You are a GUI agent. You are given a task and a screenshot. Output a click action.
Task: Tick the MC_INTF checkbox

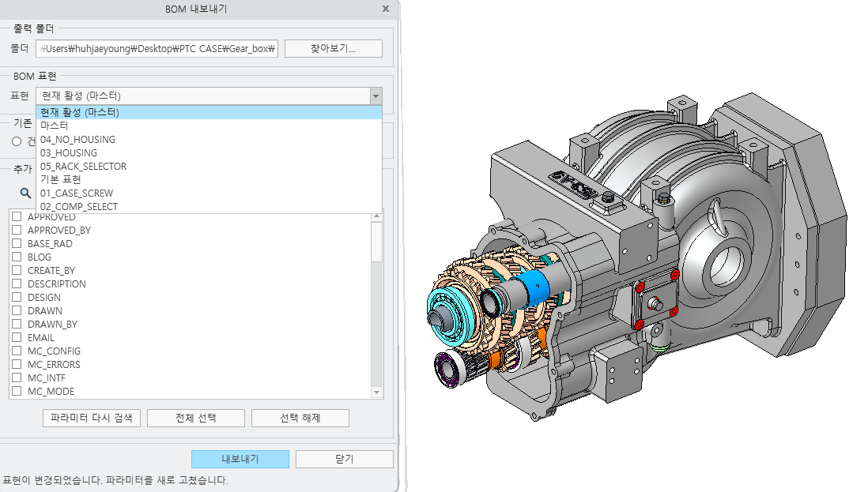[x=17, y=378]
